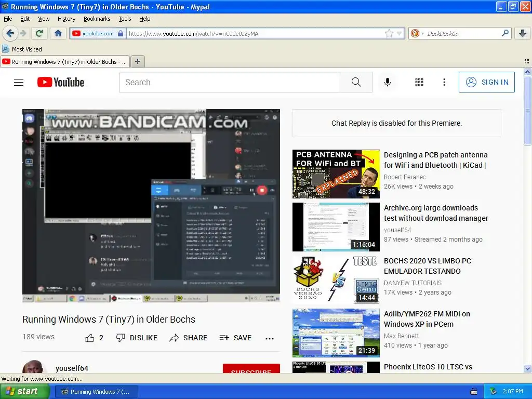This screenshot has width=532, height=399.
Task: Open the youself64 channel name
Action: tap(72, 368)
